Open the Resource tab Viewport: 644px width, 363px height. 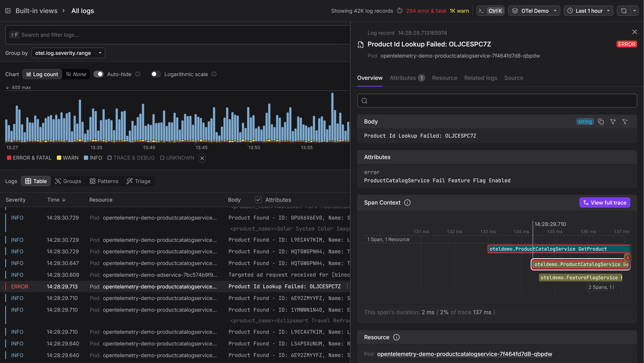444,78
